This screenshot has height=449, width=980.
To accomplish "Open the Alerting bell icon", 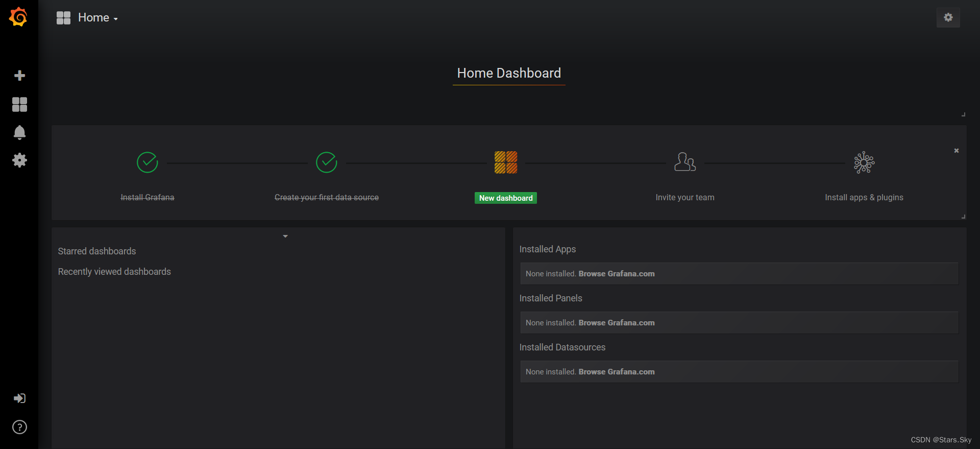I will [19, 133].
